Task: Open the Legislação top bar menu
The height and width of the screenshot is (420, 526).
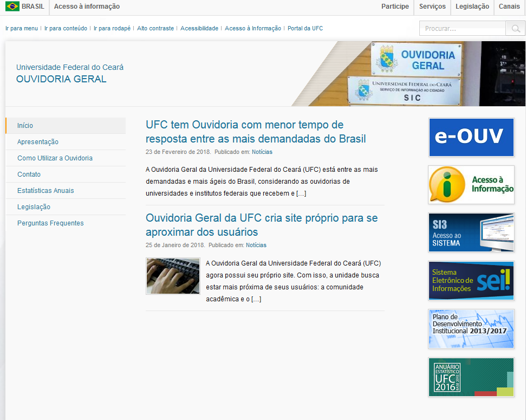Action: coord(472,7)
